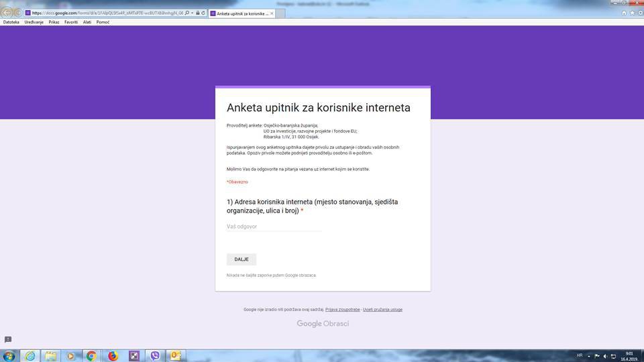Open a new tab with the blank tab button

click(x=280, y=13)
